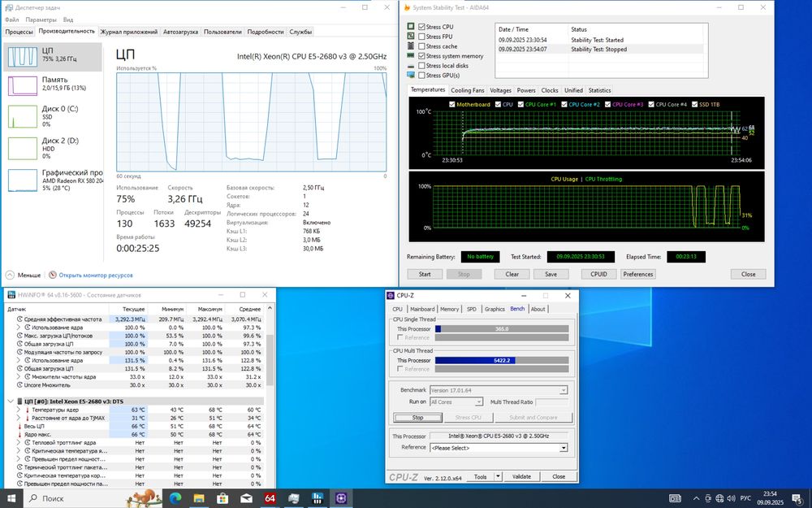
Task: Open the notification center icon
Action: click(x=797, y=498)
